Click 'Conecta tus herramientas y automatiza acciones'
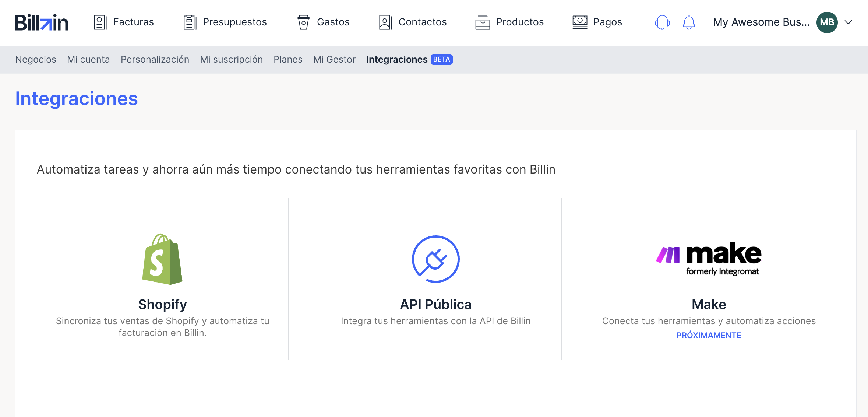The height and width of the screenshot is (417, 868). click(x=709, y=321)
